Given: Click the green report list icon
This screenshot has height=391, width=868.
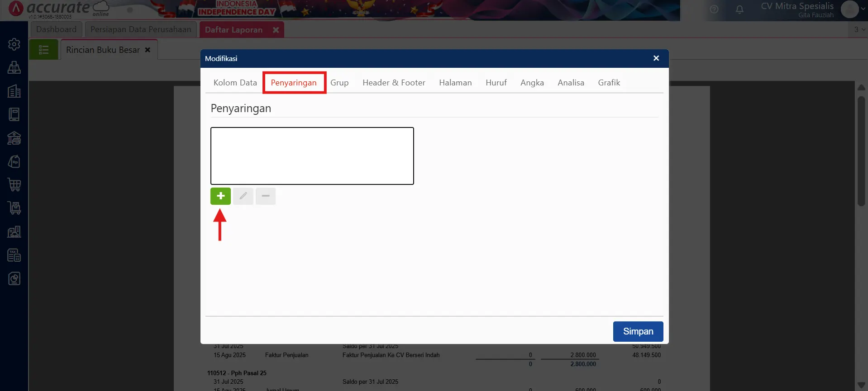Looking at the screenshot, I should [x=43, y=50].
